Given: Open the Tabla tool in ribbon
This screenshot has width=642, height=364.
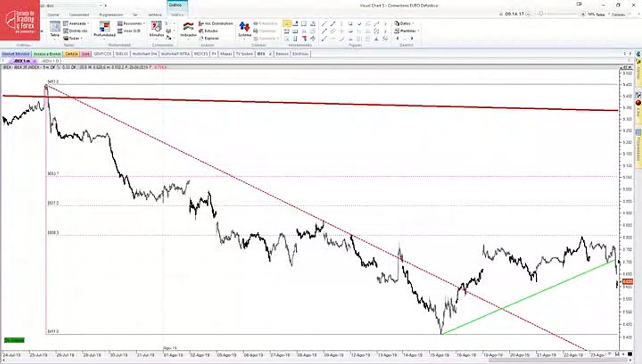Looking at the screenshot, I should click(55, 30).
